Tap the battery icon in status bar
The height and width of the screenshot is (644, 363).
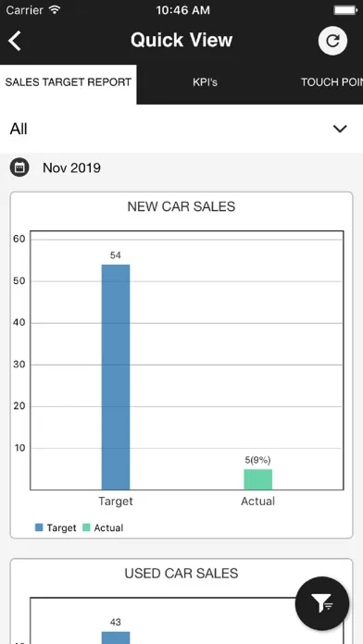pyautogui.click(x=345, y=10)
